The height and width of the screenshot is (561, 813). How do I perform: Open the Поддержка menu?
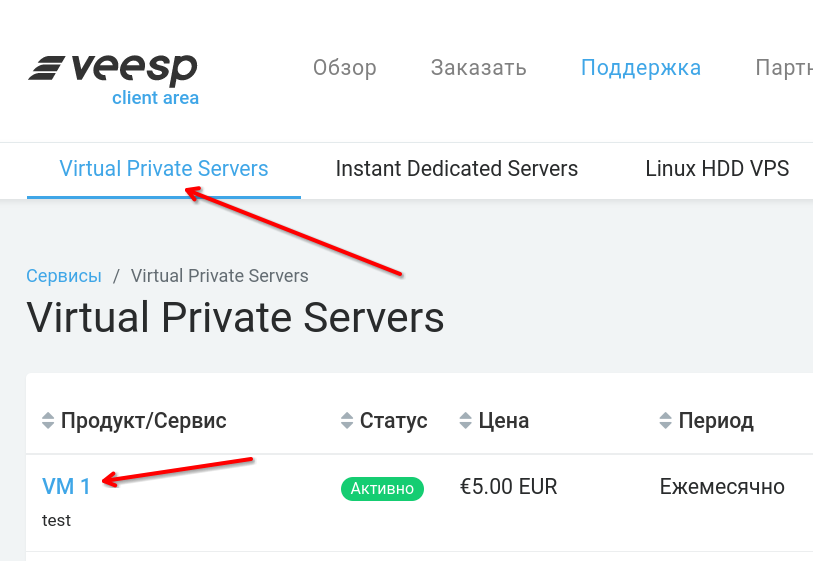tap(640, 68)
